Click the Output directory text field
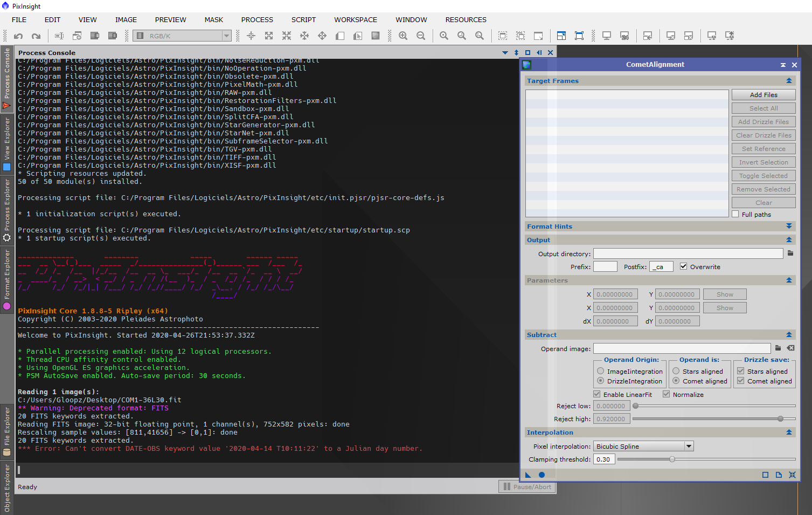Image resolution: width=812 pixels, height=515 pixels. pos(688,253)
